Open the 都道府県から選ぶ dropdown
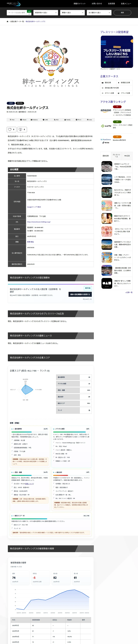 pos(46,12)
